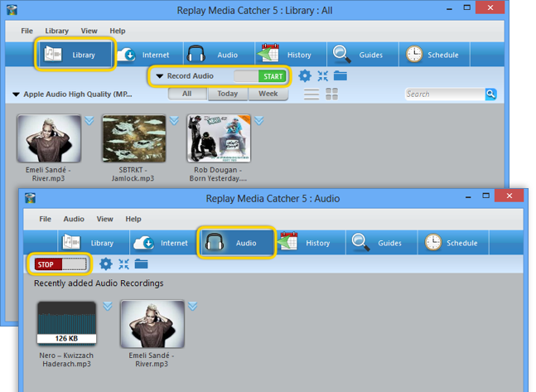The image size is (536, 392).
Task: Click Nero – Kwizzach Haderach.mp3 filename
Action: tap(66, 360)
